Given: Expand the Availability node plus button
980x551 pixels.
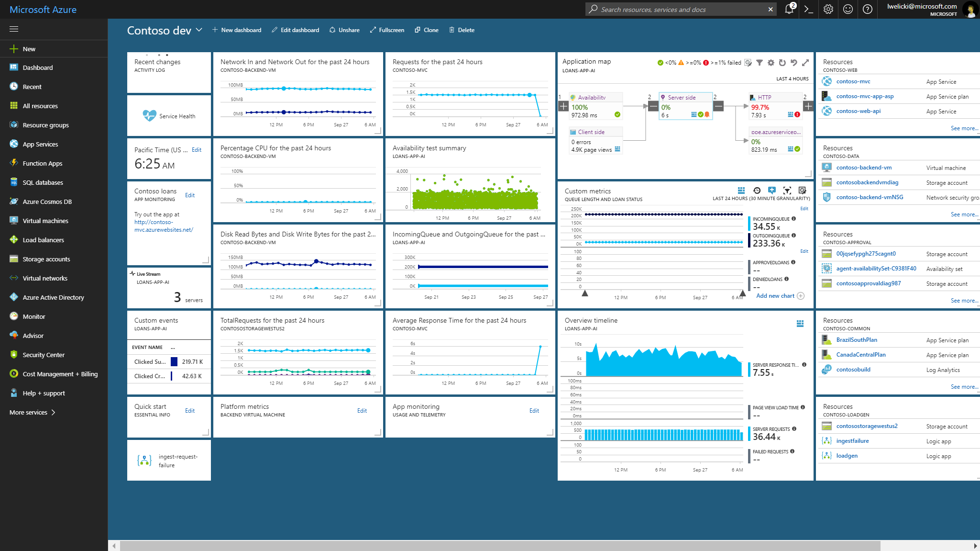Looking at the screenshot, I should (x=564, y=106).
